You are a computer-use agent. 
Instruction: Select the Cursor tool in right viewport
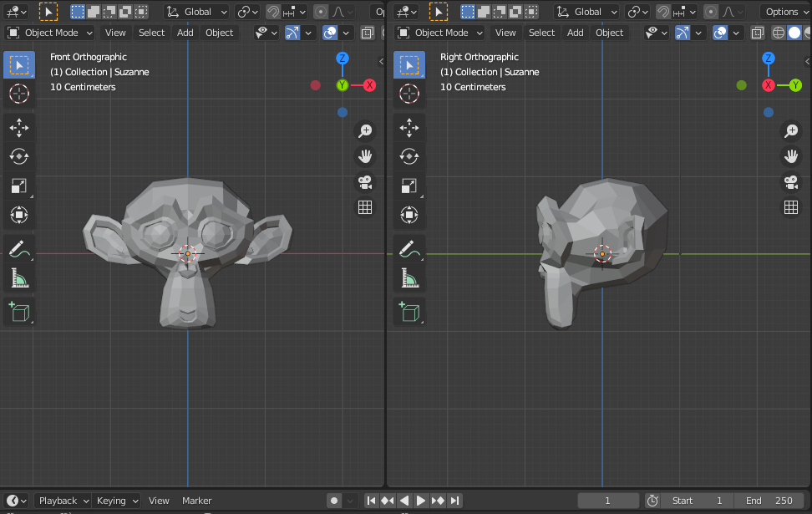coord(409,94)
